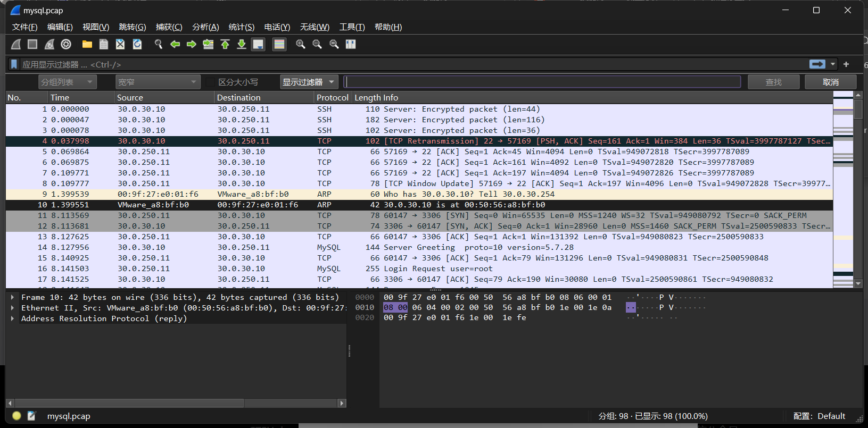This screenshot has width=868, height=428.
Task: Open a capture file with folder icon
Action: click(x=87, y=44)
